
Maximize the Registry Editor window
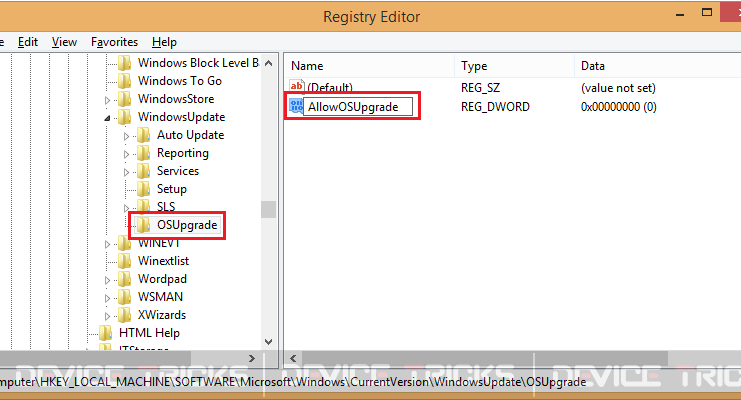click(x=707, y=13)
